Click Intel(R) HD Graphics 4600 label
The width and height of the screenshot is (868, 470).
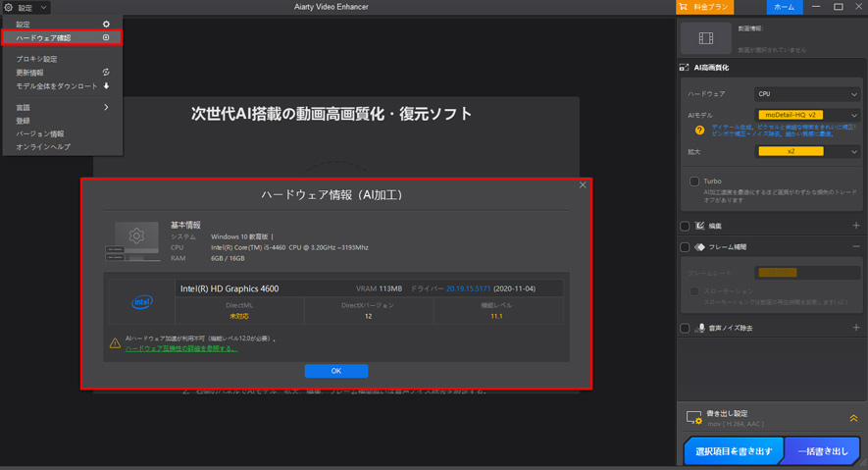click(x=230, y=288)
